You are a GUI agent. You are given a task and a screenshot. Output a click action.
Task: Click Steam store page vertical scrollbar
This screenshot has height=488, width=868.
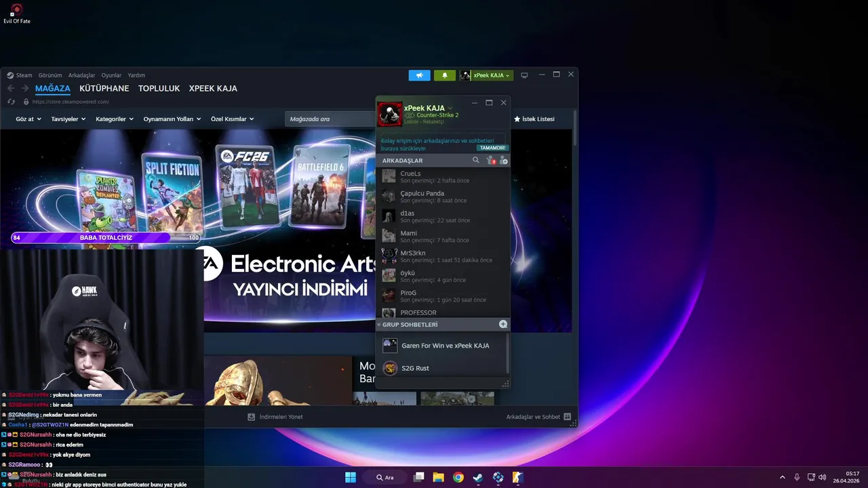coord(576,129)
